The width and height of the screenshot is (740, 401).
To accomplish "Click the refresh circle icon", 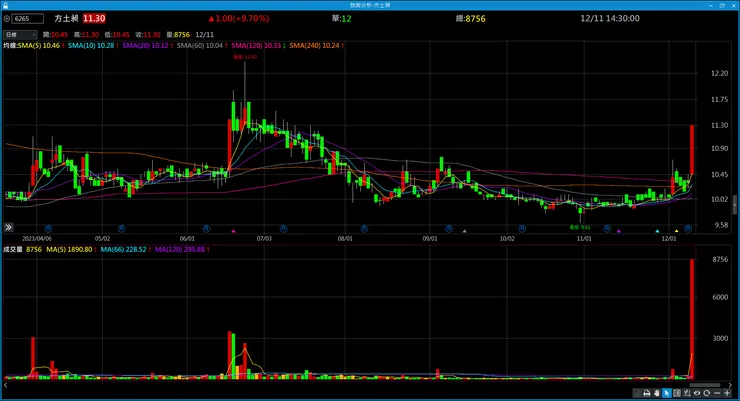I will [x=706, y=393].
